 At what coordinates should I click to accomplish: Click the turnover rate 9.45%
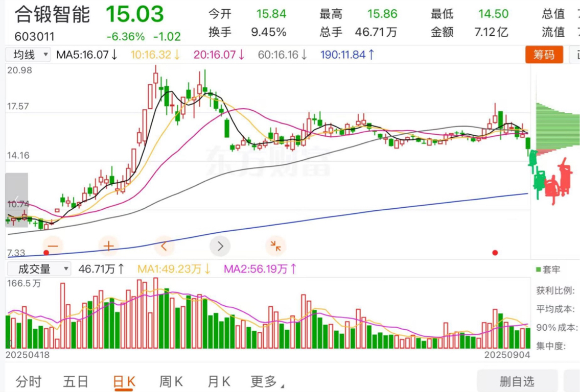point(269,32)
